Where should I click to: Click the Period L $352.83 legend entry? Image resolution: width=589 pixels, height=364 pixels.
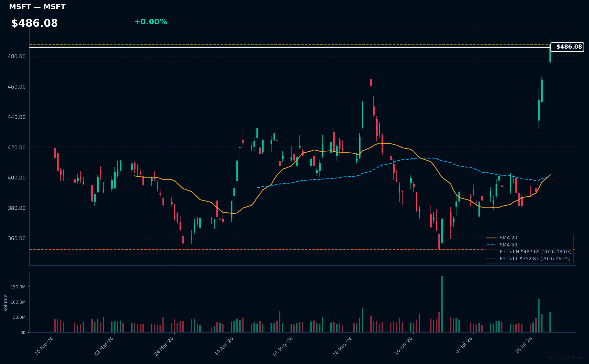click(x=528, y=259)
